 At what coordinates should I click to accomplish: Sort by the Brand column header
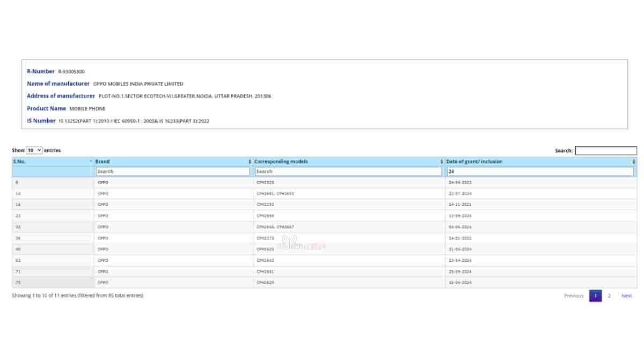pyautogui.click(x=103, y=162)
